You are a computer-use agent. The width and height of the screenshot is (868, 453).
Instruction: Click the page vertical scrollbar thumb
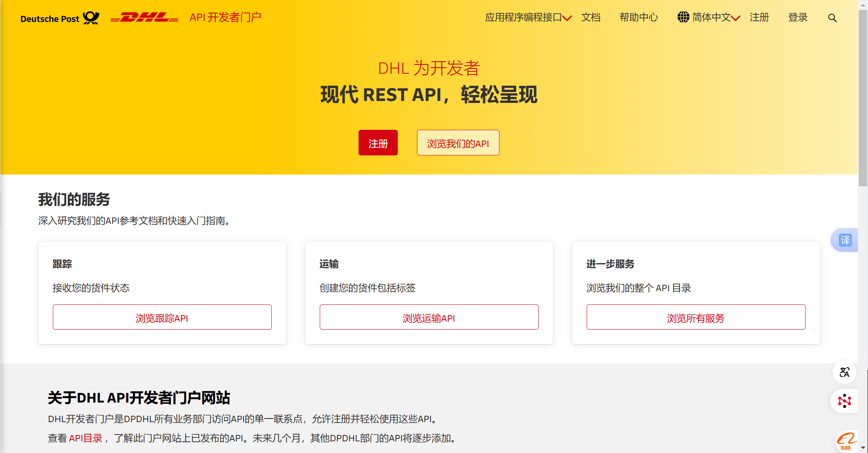click(863, 98)
